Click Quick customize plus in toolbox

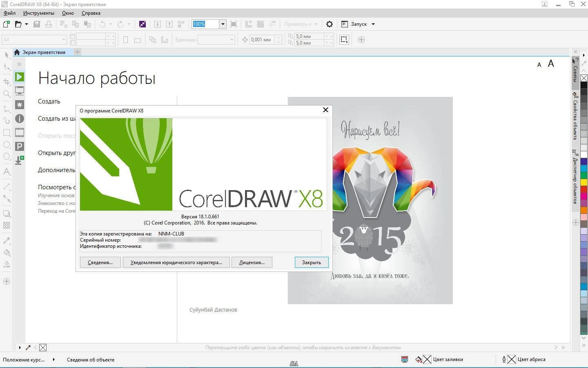[x=7, y=281]
